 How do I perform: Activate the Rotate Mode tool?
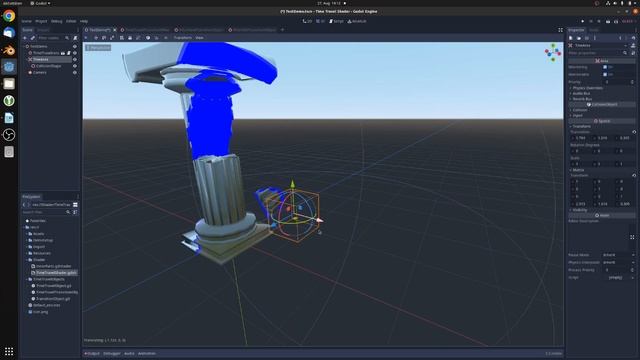104,38
